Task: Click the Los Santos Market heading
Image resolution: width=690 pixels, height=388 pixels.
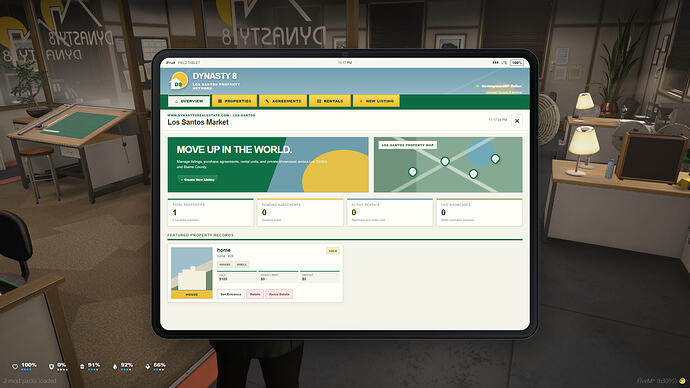Action: click(x=198, y=122)
